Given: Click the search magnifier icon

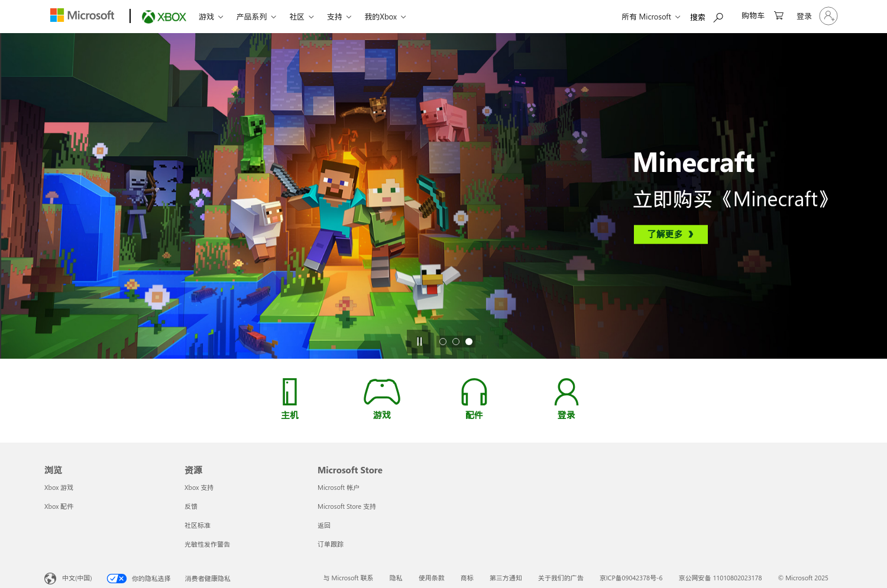Looking at the screenshot, I should pyautogui.click(x=718, y=17).
